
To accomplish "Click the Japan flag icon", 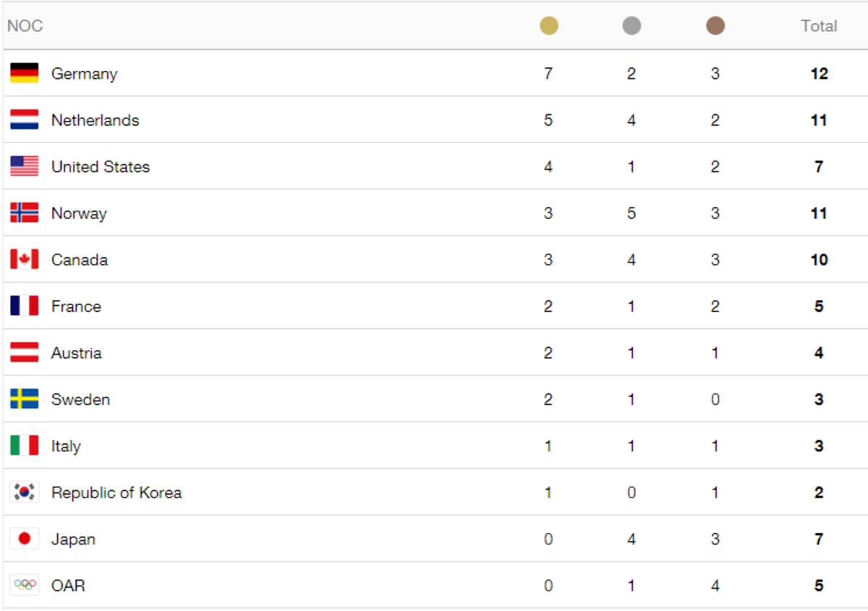I will [x=25, y=539].
